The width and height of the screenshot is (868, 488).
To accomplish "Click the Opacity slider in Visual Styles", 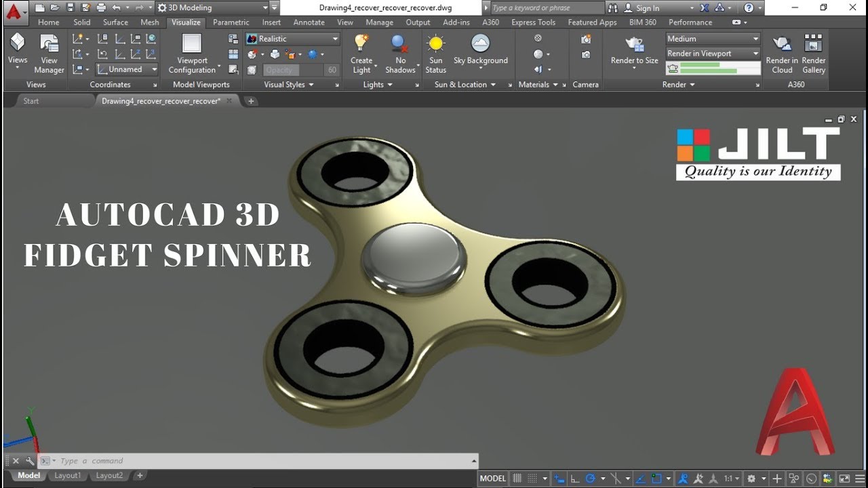I will (292, 70).
